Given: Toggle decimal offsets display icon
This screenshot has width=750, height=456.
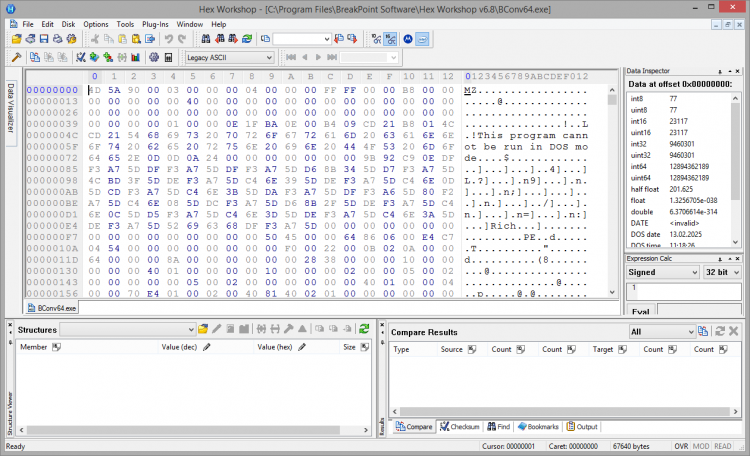Looking at the screenshot, I should pyautogui.click(x=377, y=39).
